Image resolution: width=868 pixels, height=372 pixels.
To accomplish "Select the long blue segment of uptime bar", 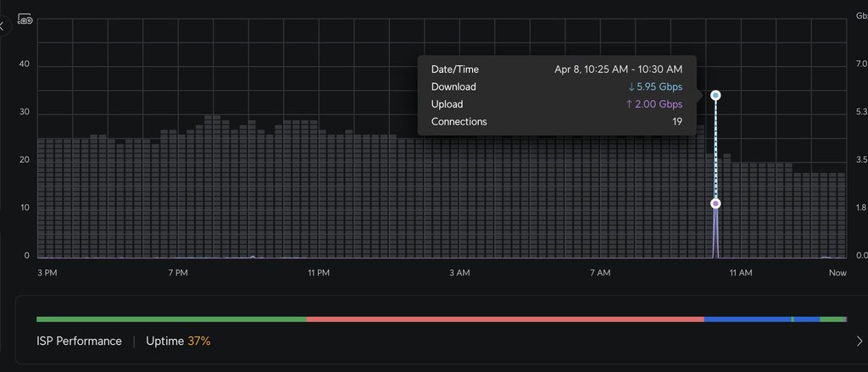I will (x=746, y=319).
